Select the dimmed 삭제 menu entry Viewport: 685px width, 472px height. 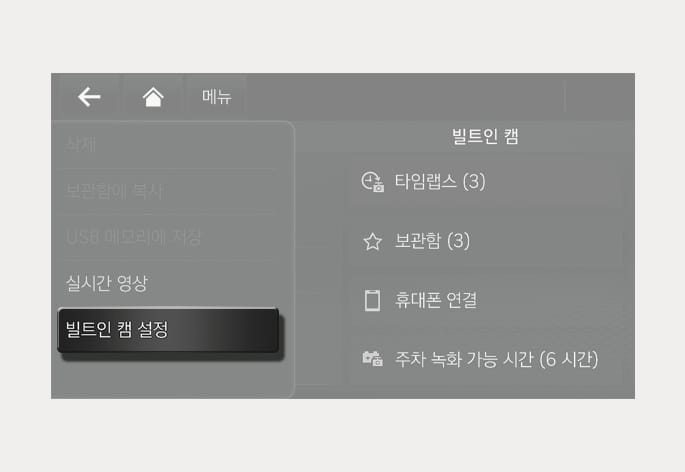pos(81,144)
